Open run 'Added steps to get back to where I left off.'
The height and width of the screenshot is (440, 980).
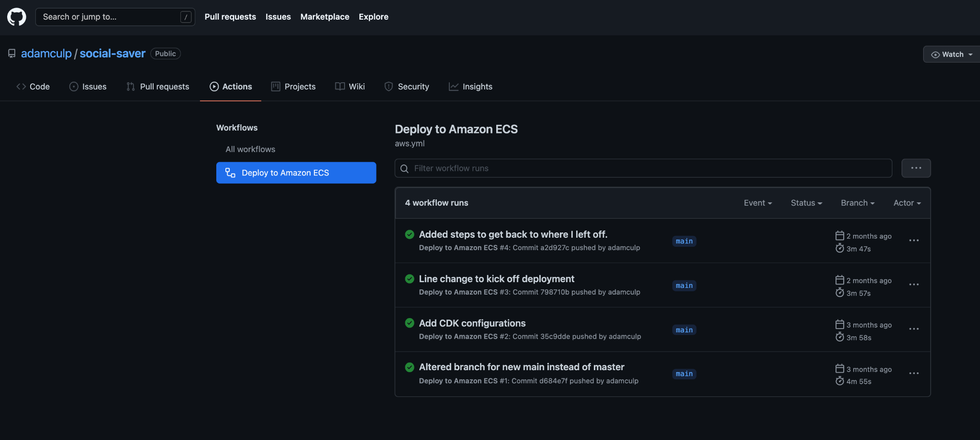point(513,234)
